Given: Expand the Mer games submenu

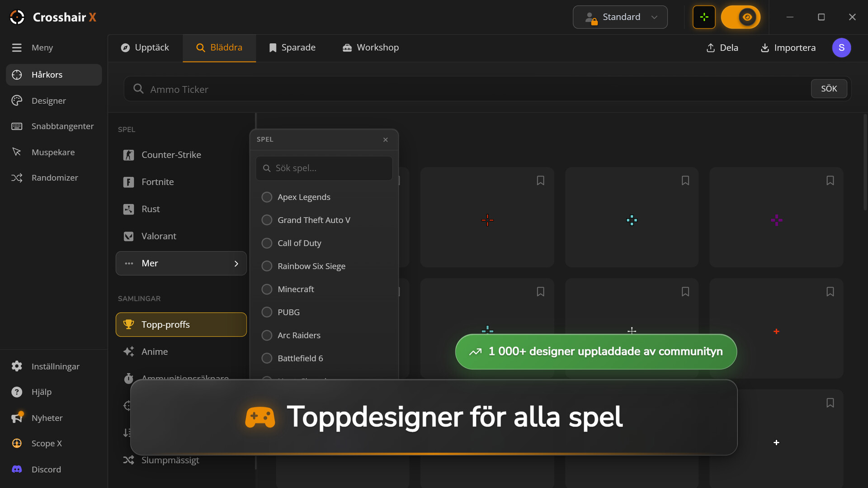Looking at the screenshot, I should 181,263.
